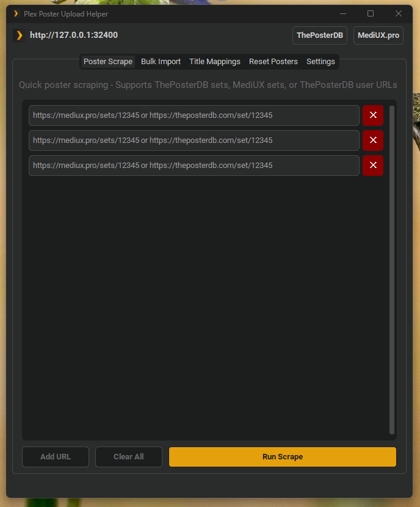Click the URL list vertical scrollbar
420x507 pixels.
[x=391, y=269]
